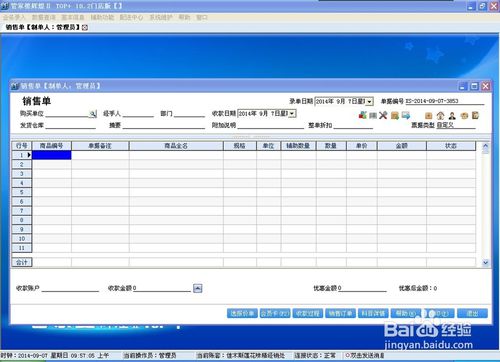Click the grid scrollbar up arrow

(x=485, y=146)
